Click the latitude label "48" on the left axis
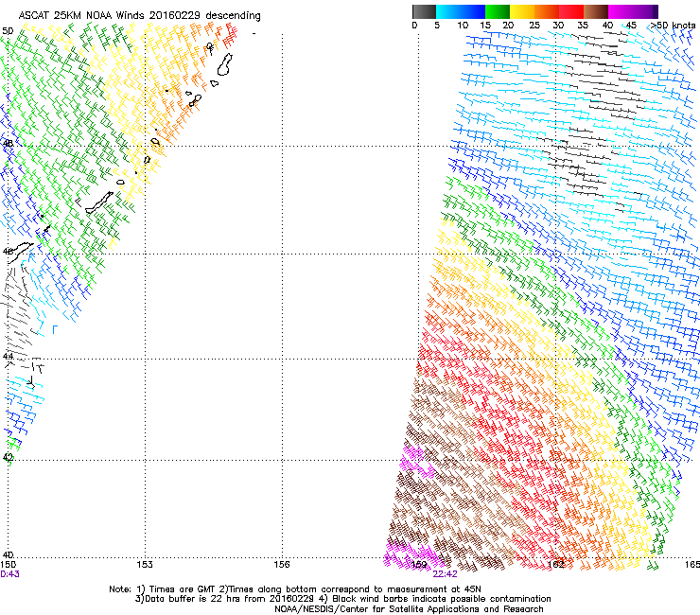 click(8, 144)
